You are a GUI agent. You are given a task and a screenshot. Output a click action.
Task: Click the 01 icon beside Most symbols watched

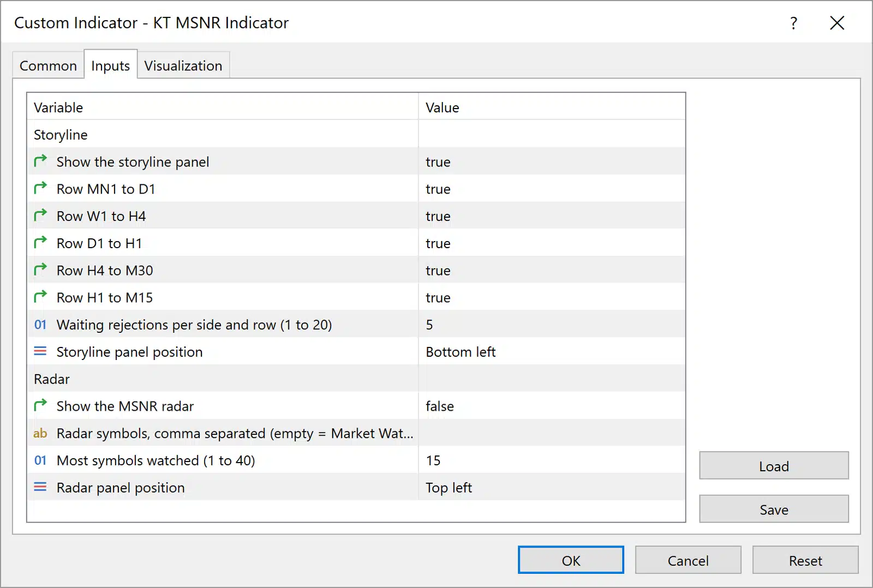point(40,460)
